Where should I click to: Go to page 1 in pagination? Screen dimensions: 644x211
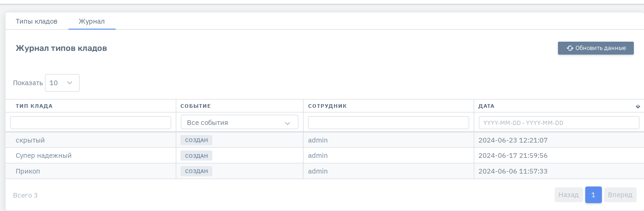593,195
